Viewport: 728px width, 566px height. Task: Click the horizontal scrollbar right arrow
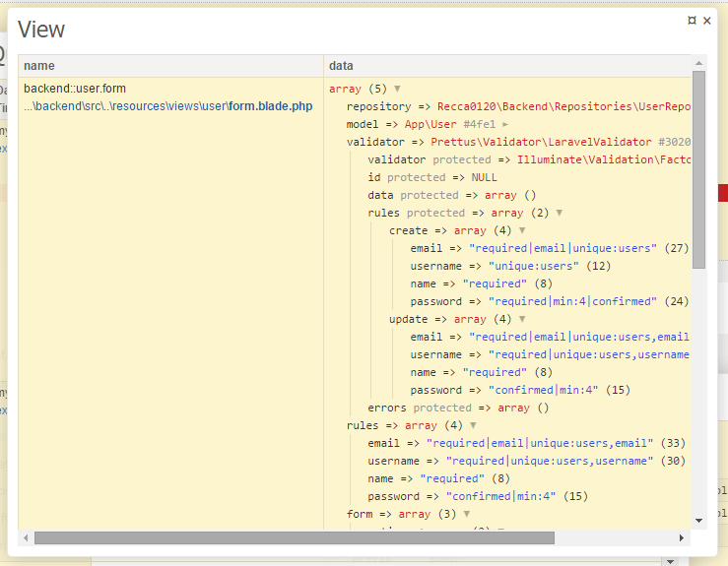682,538
